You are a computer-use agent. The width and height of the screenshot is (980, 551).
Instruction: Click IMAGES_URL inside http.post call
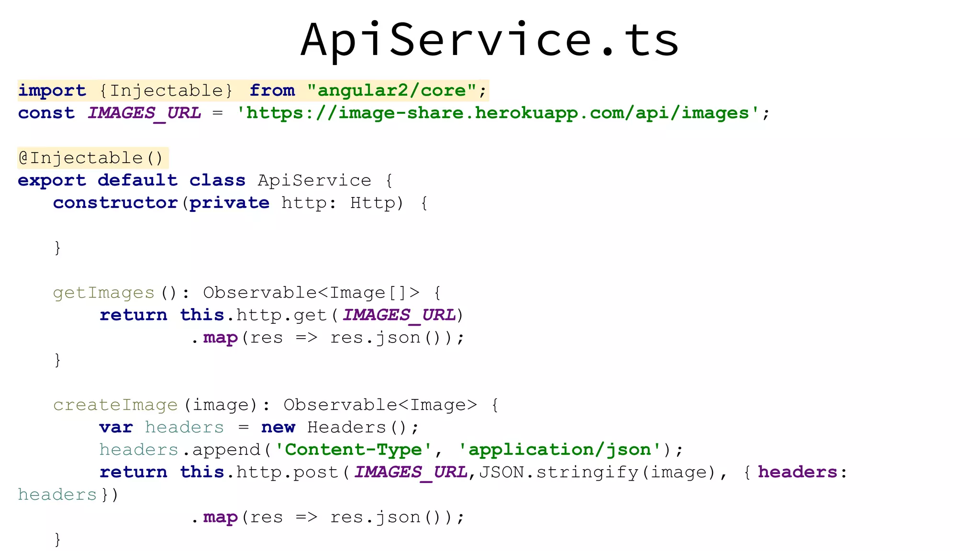pos(411,472)
